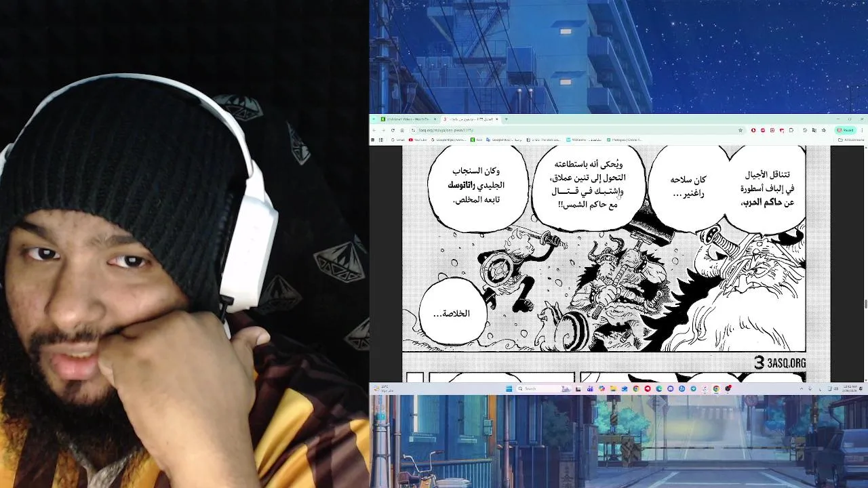This screenshot has height=488, width=868.
Task: Click the browser vertical scrollbar thumb
Action: [x=865, y=304]
